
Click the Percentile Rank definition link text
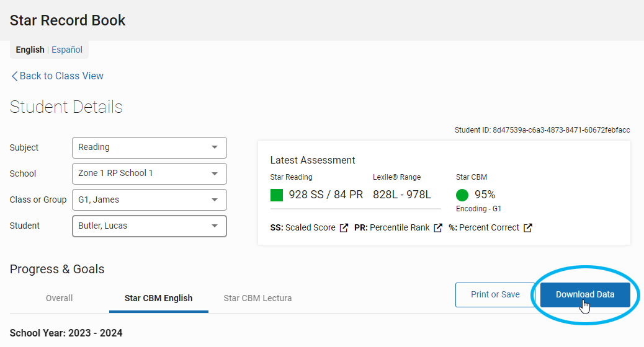400,227
